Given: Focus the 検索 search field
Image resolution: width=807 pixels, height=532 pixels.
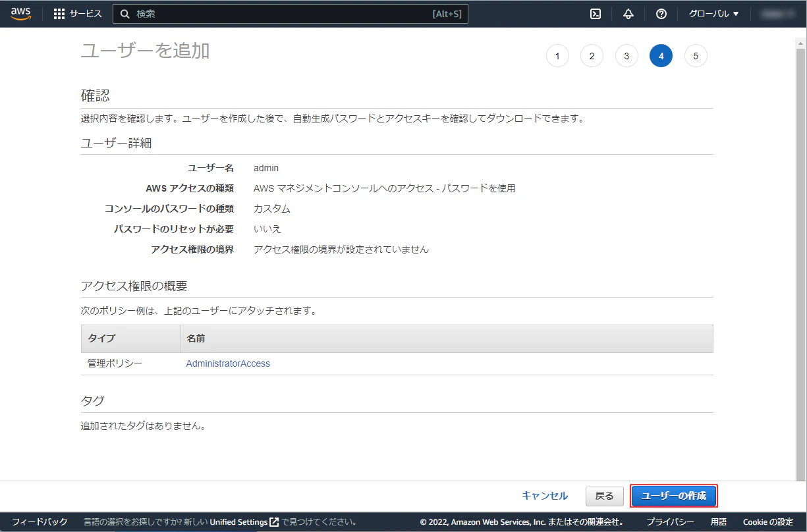Looking at the screenshot, I should click(x=291, y=14).
